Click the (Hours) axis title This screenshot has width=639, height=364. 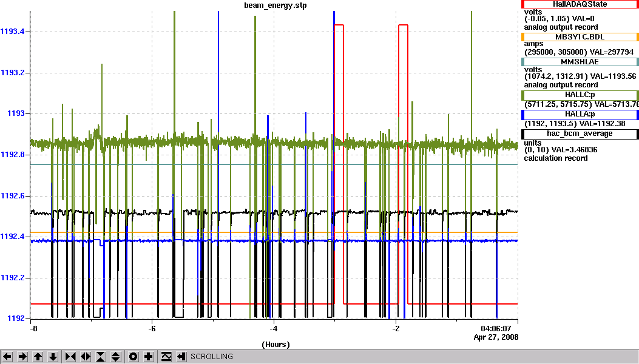[x=276, y=345]
